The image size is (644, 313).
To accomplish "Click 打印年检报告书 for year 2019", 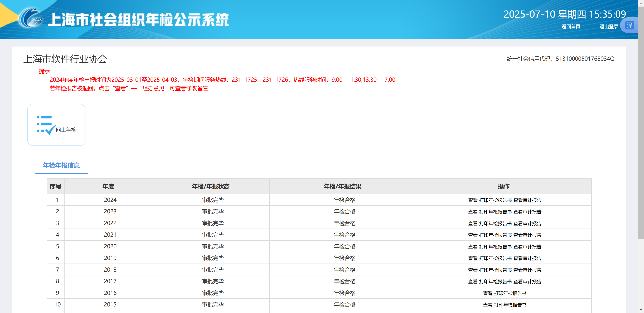I will point(495,258).
